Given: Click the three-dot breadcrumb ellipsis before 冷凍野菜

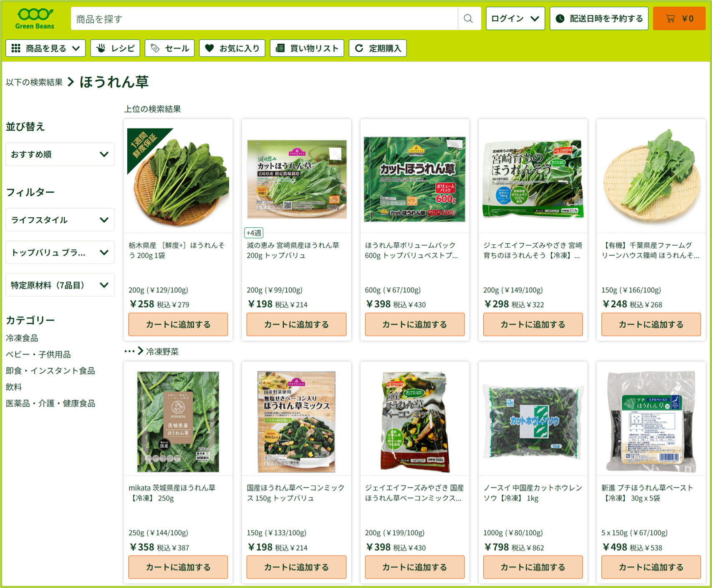Looking at the screenshot, I should click(129, 352).
